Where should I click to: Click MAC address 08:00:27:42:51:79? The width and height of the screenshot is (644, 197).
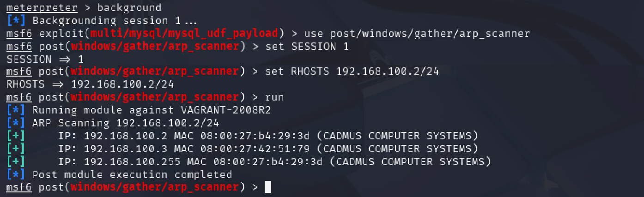tap(255, 149)
